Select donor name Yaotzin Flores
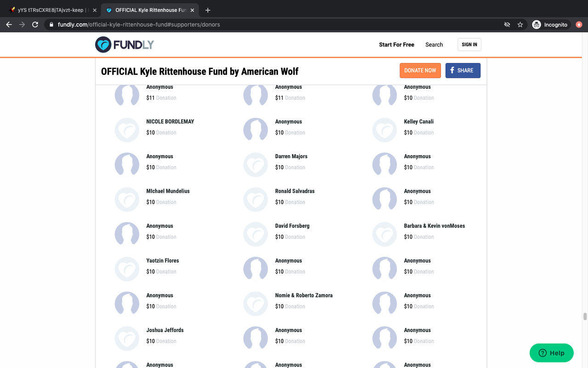588x368 pixels. pyautogui.click(x=163, y=260)
